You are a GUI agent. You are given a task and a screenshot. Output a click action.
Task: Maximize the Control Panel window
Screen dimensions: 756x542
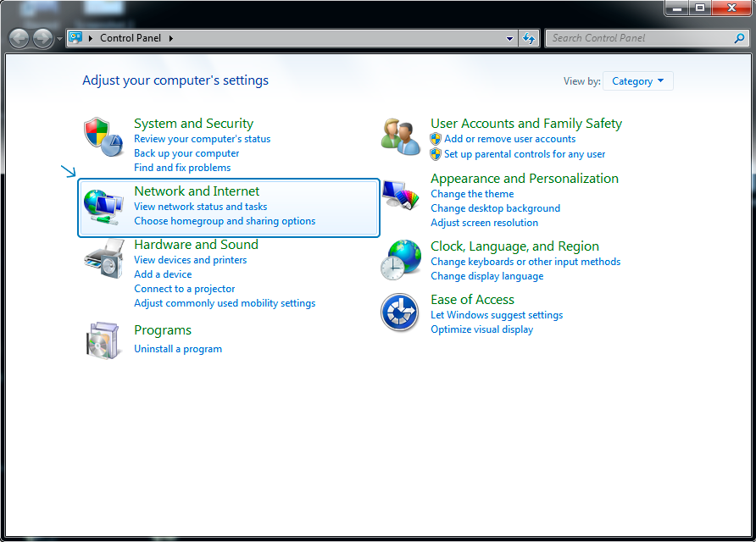click(x=700, y=8)
